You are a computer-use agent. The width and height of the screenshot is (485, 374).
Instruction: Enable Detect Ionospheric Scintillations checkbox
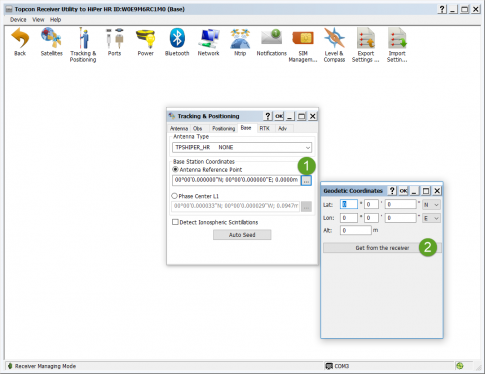175,222
